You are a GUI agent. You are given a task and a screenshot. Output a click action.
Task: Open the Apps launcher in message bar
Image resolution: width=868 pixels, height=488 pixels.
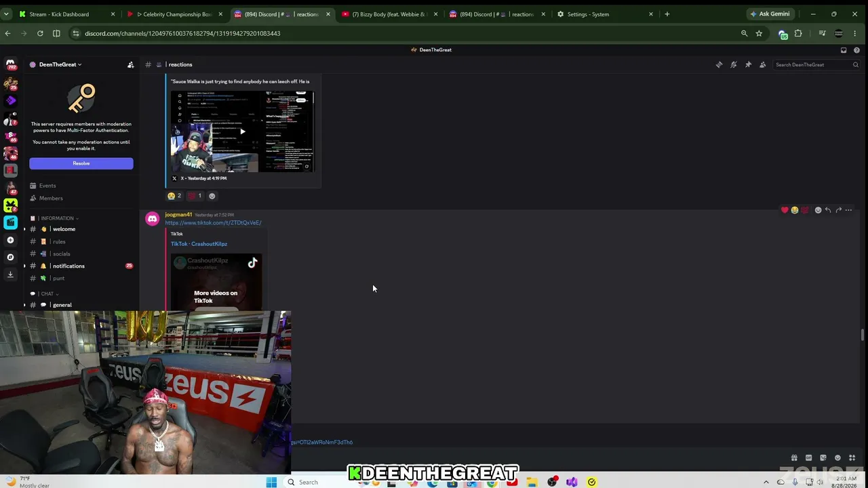click(852, 458)
